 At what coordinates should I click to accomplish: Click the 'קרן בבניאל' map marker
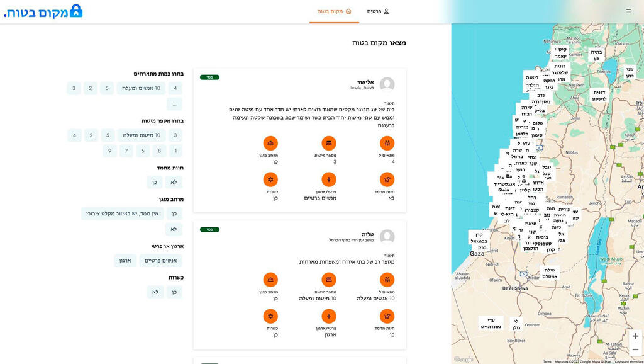tap(479, 237)
